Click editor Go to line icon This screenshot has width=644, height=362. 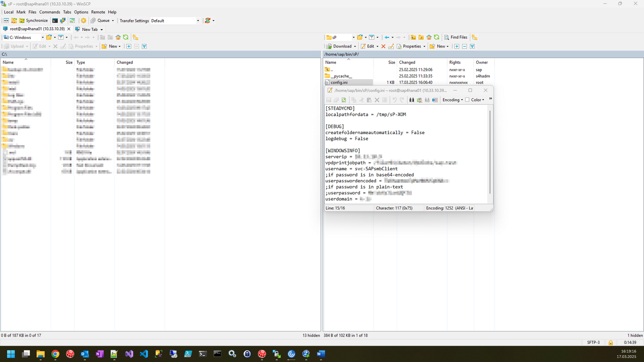(x=435, y=100)
